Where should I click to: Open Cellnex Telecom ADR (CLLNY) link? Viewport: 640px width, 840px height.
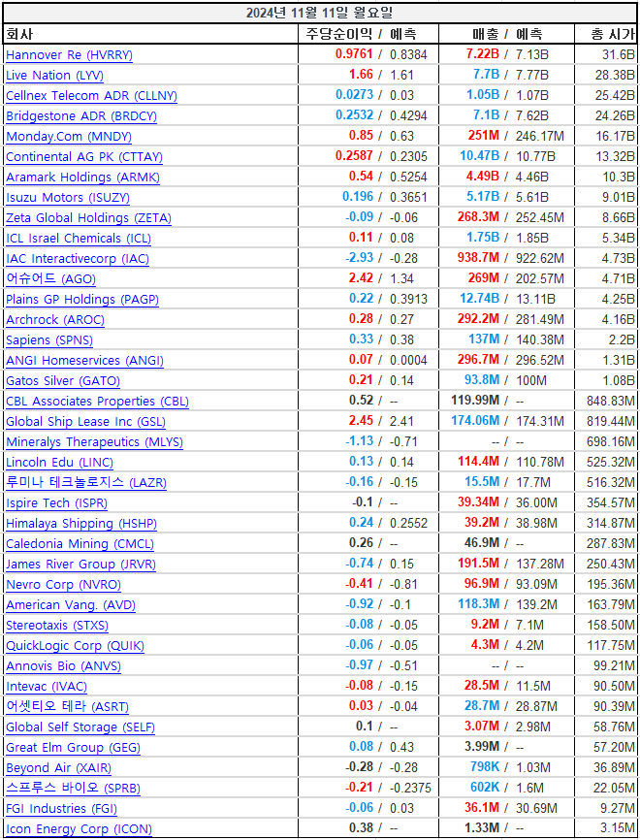click(91, 95)
